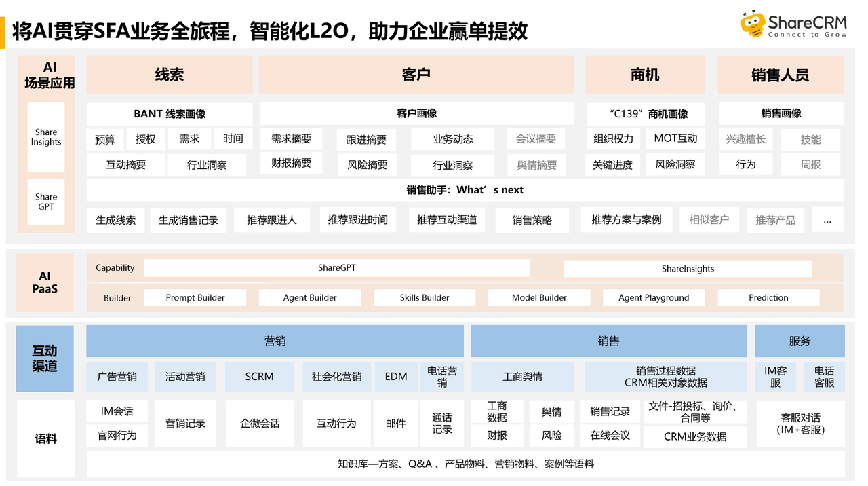The height and width of the screenshot is (486, 868).
Task: Select the 商机 column header
Action: 645,75
